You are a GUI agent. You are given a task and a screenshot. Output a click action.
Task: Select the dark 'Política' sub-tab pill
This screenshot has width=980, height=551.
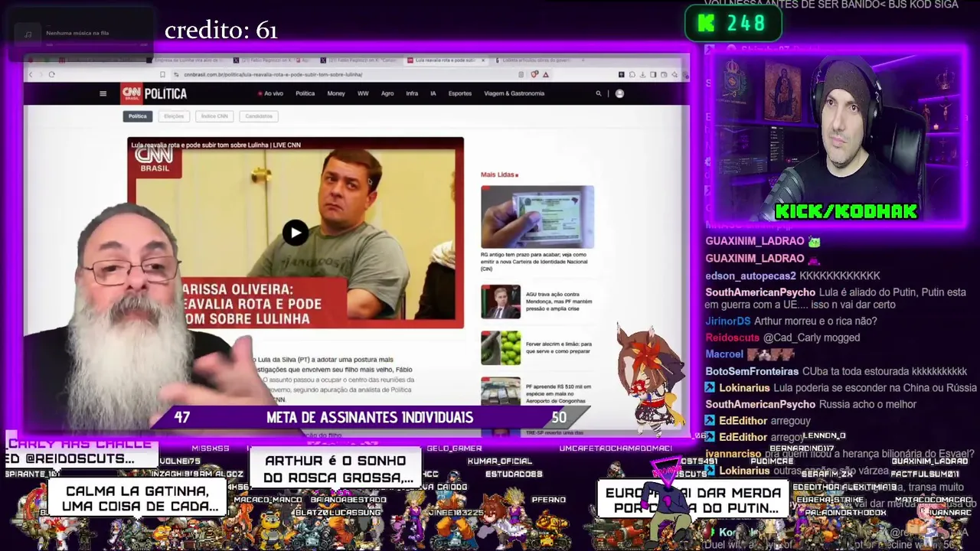point(137,116)
